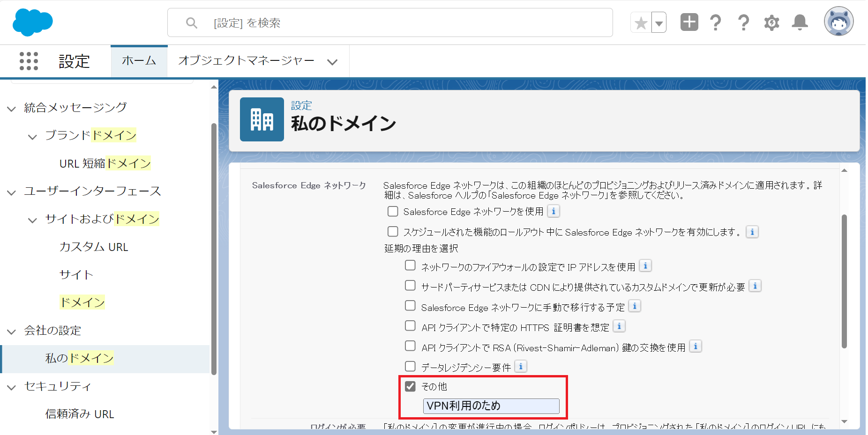
Task: Click the favorites star icon
Action: [641, 23]
